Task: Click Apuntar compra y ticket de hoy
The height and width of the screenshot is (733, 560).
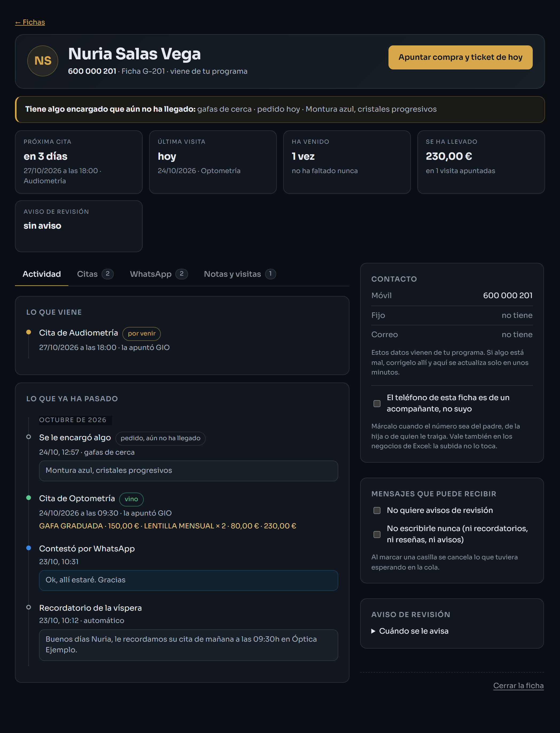Action: pos(460,57)
